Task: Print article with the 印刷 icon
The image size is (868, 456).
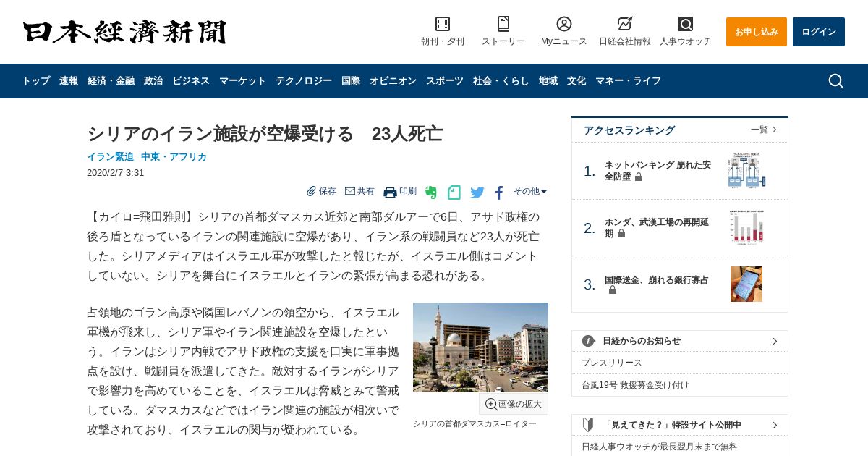Action: [x=390, y=192]
